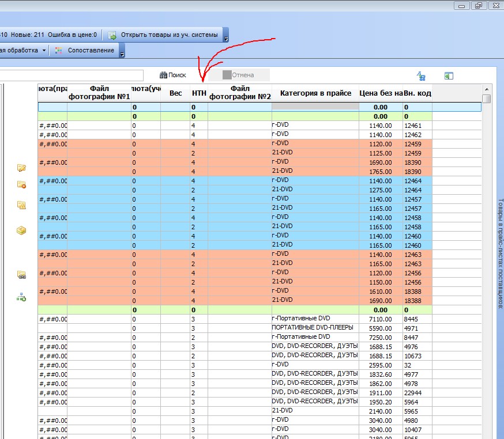Click the folder with pencil edit icon
Image resolution: width=504 pixels, height=439 pixels.
click(x=21, y=168)
